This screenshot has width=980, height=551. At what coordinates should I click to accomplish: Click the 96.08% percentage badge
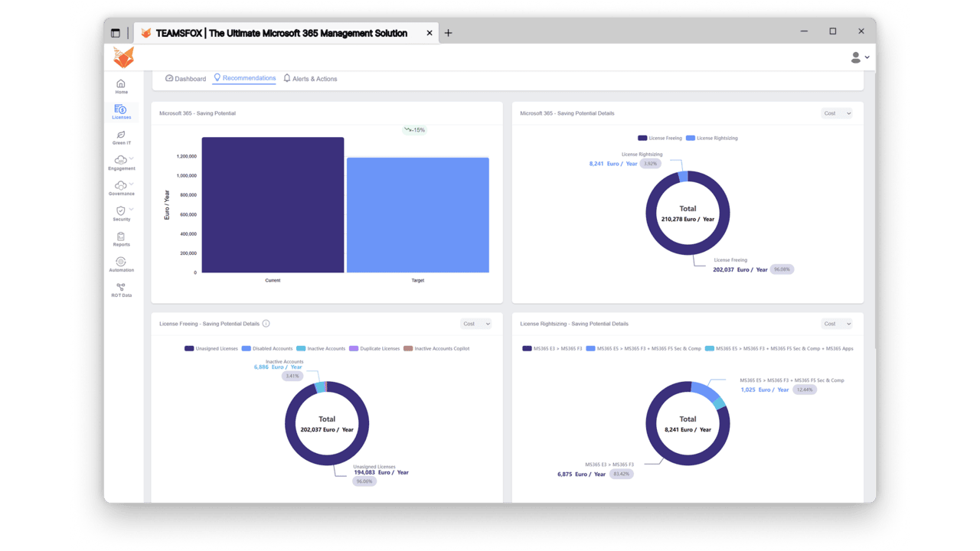click(782, 269)
